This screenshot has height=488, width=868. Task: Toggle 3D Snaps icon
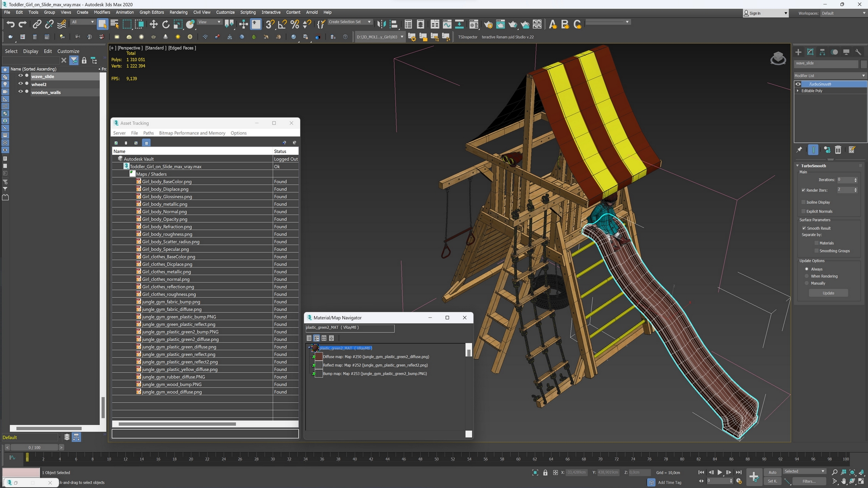coord(270,24)
